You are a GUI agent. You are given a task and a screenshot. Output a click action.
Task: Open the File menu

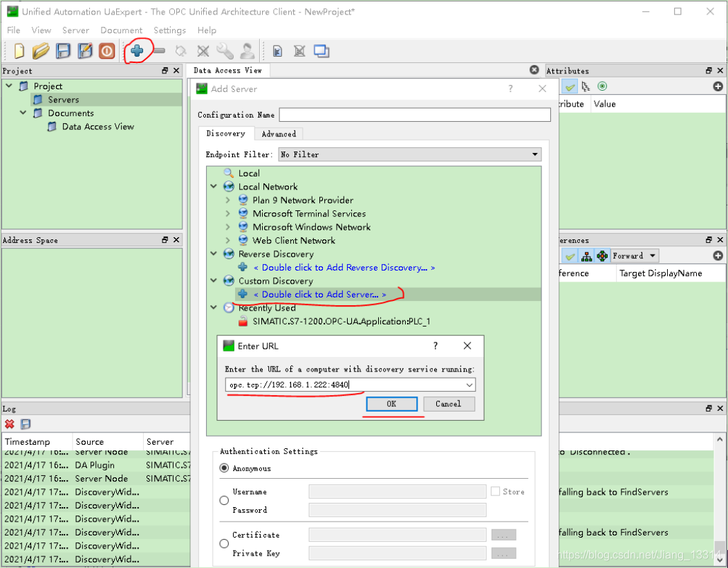(x=13, y=30)
